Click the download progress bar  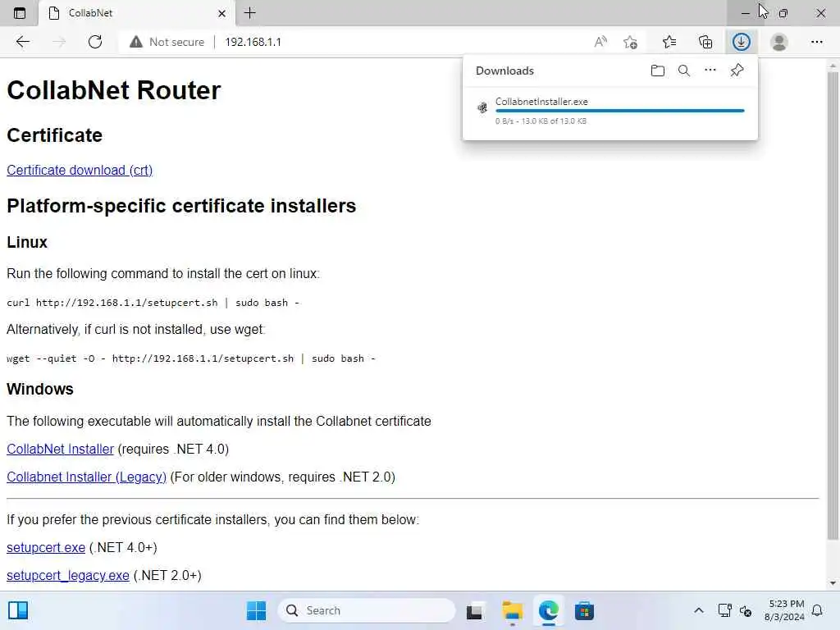(620, 111)
